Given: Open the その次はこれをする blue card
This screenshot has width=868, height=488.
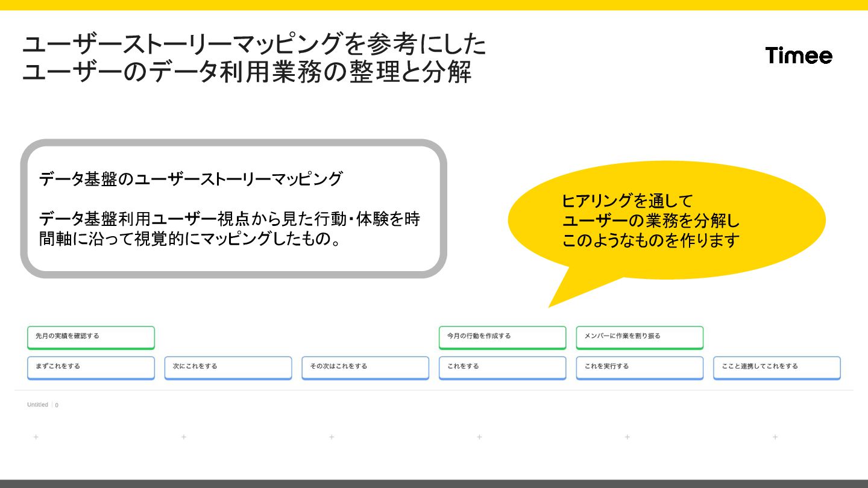Looking at the screenshot, I should pos(365,368).
